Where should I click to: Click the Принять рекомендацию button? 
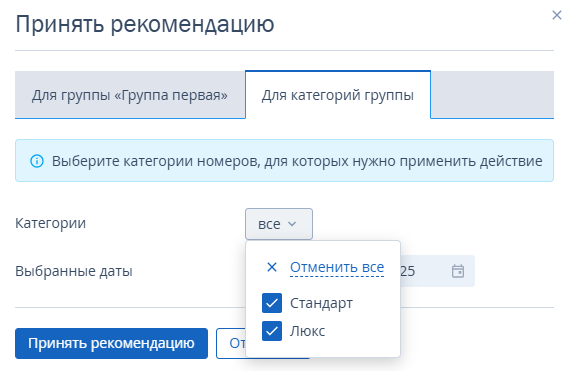[111, 343]
